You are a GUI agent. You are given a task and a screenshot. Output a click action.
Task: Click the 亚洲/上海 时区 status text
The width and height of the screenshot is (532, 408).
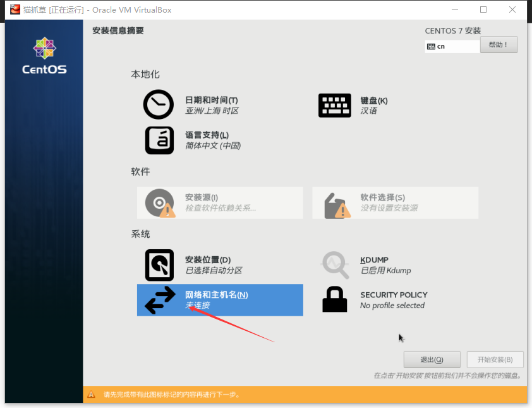[212, 111]
